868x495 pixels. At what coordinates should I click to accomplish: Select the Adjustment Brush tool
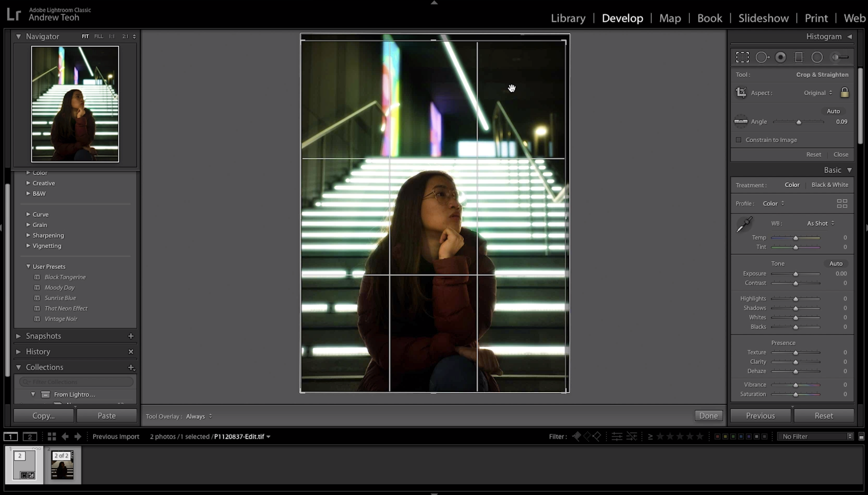[840, 57]
